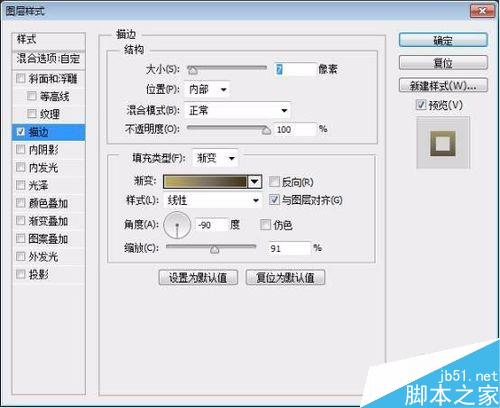Click the 不透明度 value field
The image size is (500, 408).
click(295, 129)
